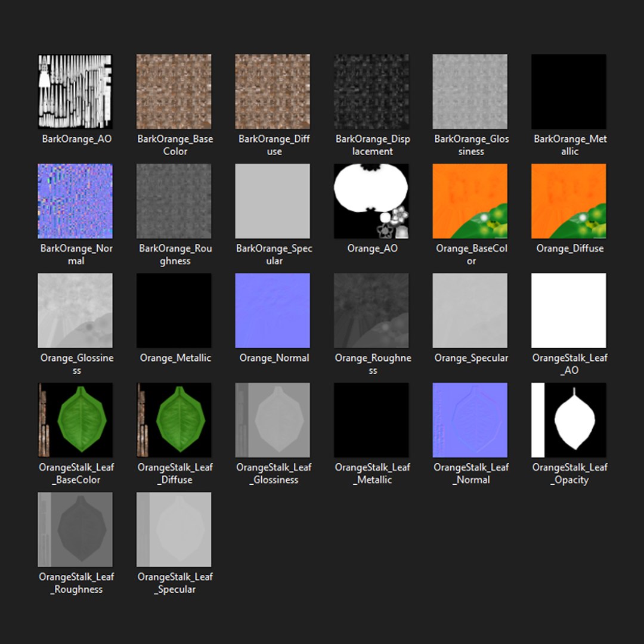Select the BarkOrange_Diffuse thumbnail image

(x=273, y=92)
